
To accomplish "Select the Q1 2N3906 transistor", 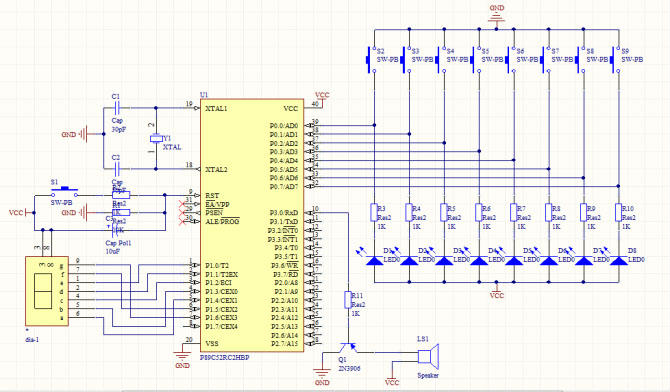I will pos(349,347).
